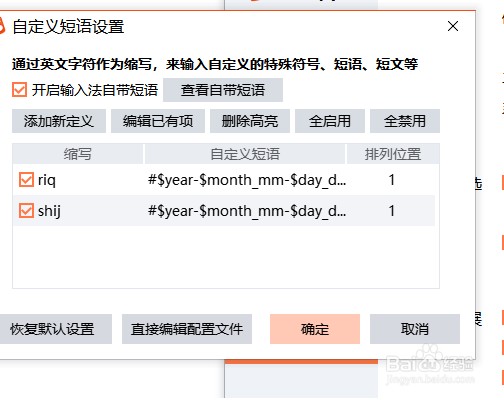
Task: Click the 自定义短语 column header
Action: [245, 154]
